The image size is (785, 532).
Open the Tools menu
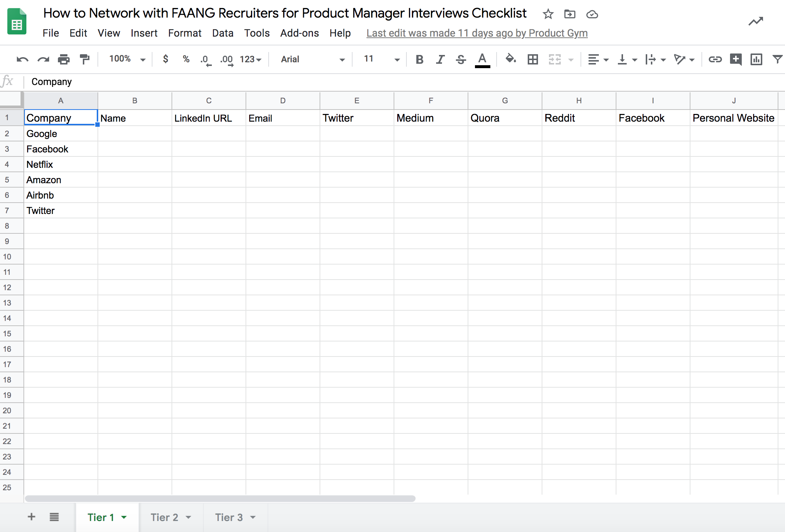point(257,33)
